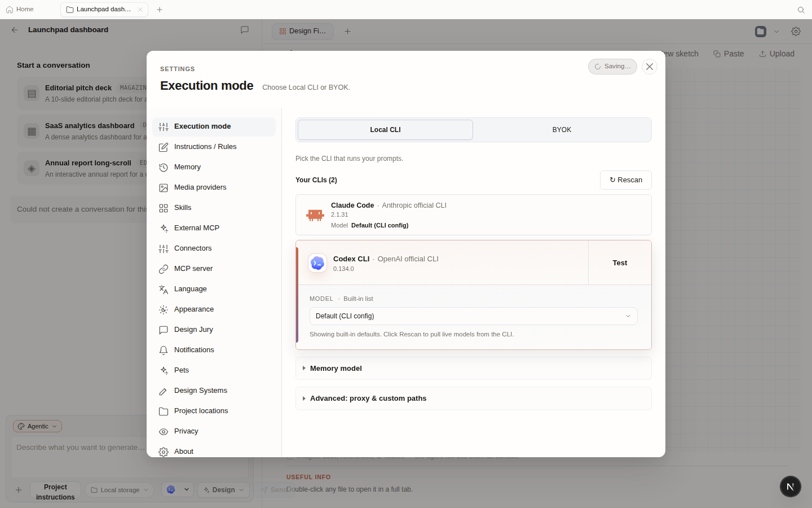812x508 pixels.
Task: Open the CLI model picker dropdown in composer
Action: click(x=178, y=490)
